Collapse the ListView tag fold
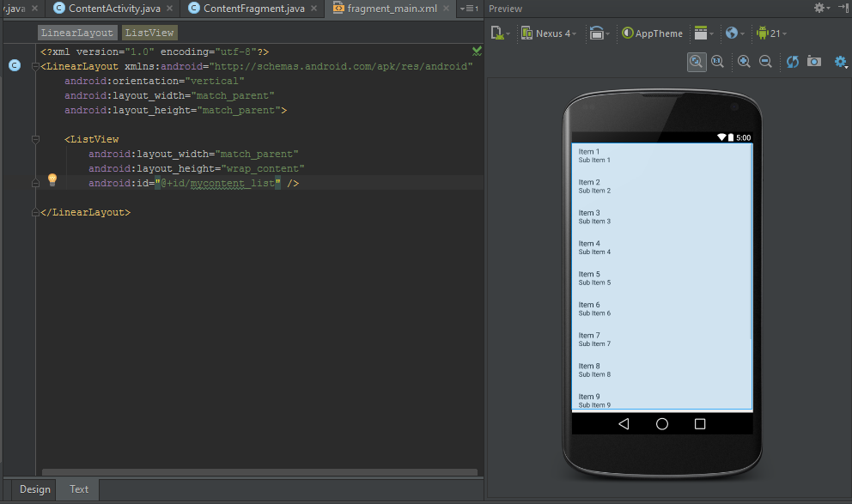This screenshot has height=504, width=852. point(35,139)
